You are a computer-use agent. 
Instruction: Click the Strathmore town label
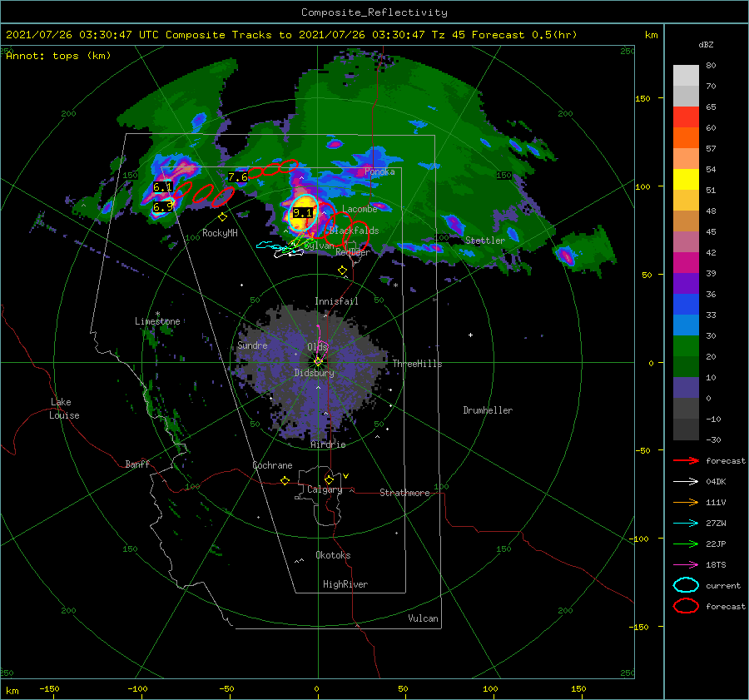click(x=404, y=493)
